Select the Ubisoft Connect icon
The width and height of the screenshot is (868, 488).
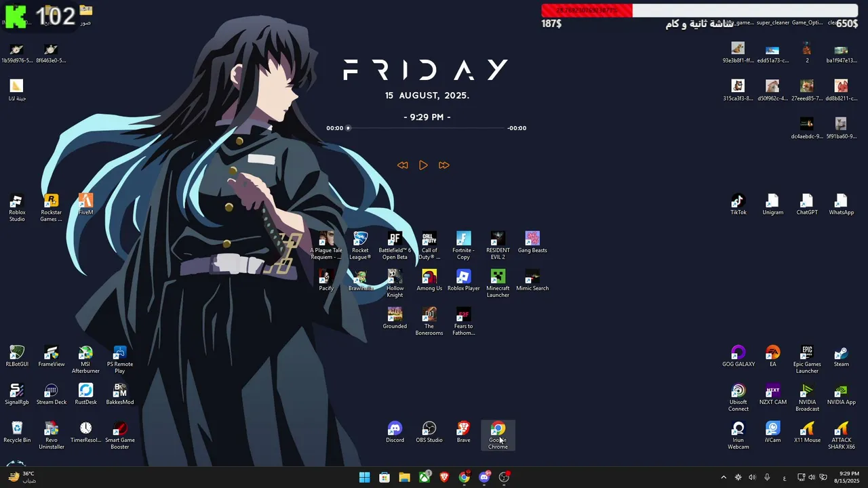[738, 398]
